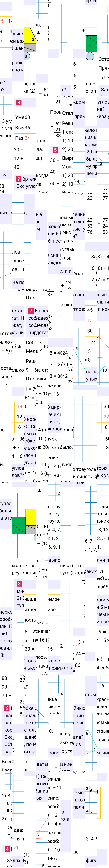109x868 pixels.
Task: Click the red exercise badge numbered 7
Action: point(31,311)
